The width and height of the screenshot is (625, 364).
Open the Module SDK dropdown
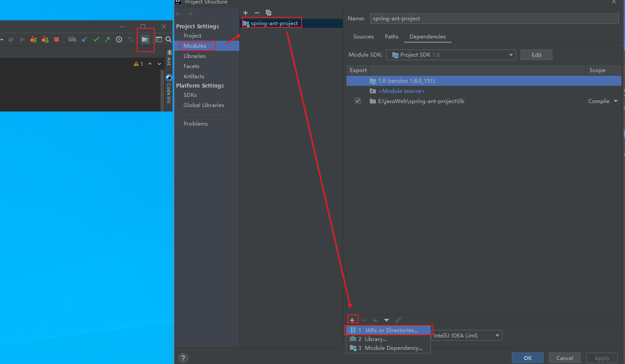[x=451, y=55]
